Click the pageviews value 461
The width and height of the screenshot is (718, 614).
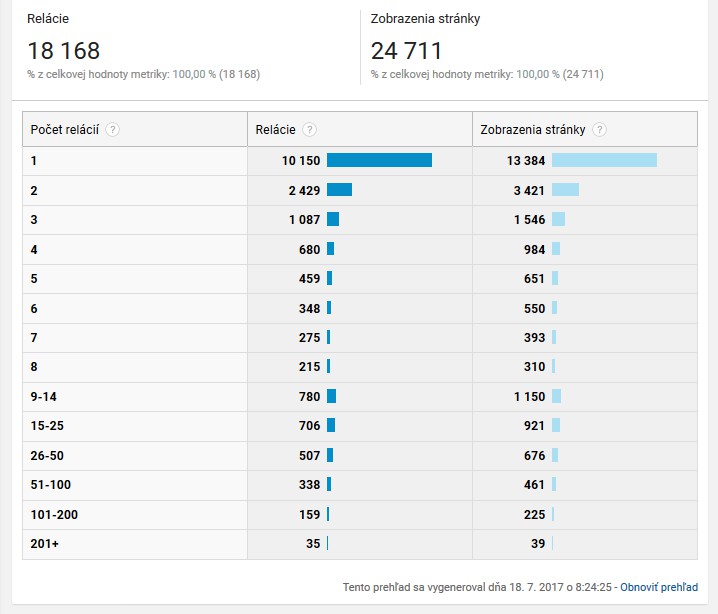534,484
